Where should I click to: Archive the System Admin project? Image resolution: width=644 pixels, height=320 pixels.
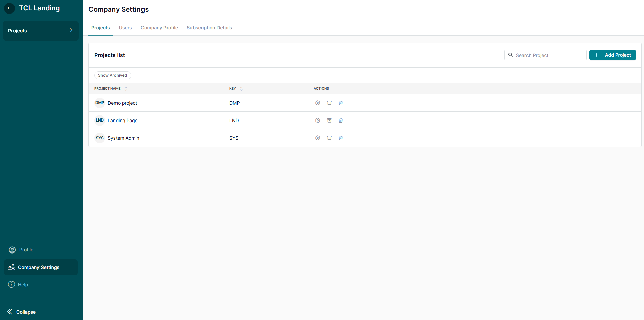(329, 138)
